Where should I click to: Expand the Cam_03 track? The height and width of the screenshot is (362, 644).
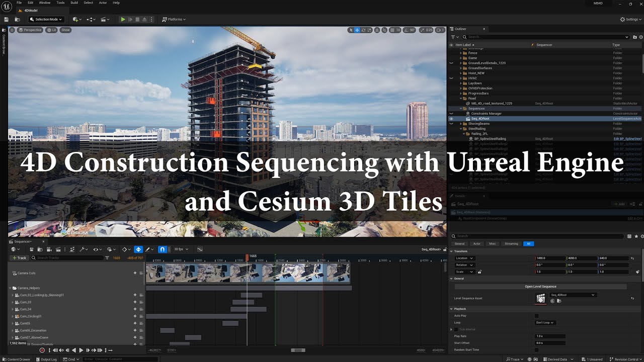tap(13, 302)
